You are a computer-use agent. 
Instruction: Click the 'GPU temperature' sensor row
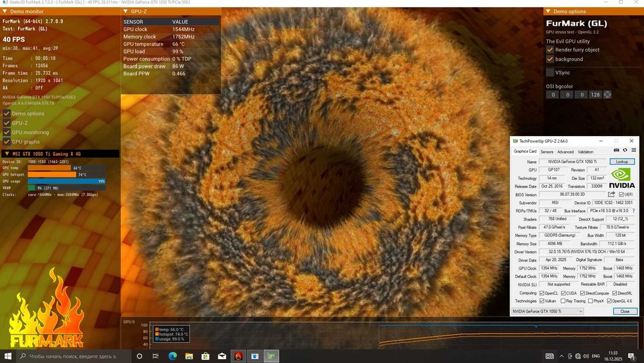point(171,44)
